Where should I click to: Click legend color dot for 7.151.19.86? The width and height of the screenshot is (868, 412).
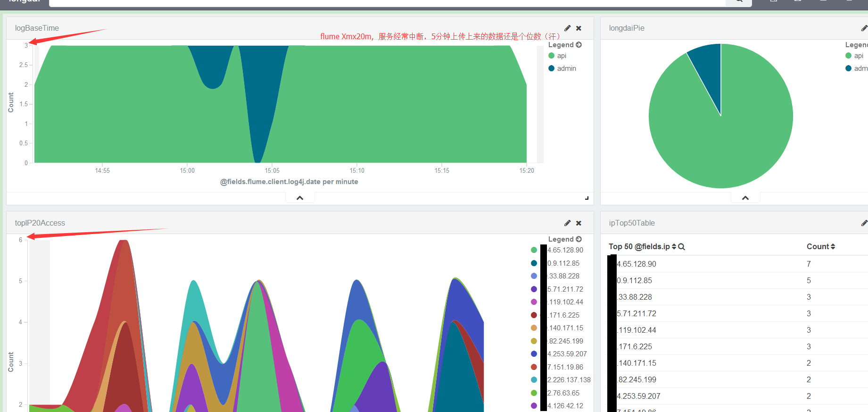tap(534, 367)
